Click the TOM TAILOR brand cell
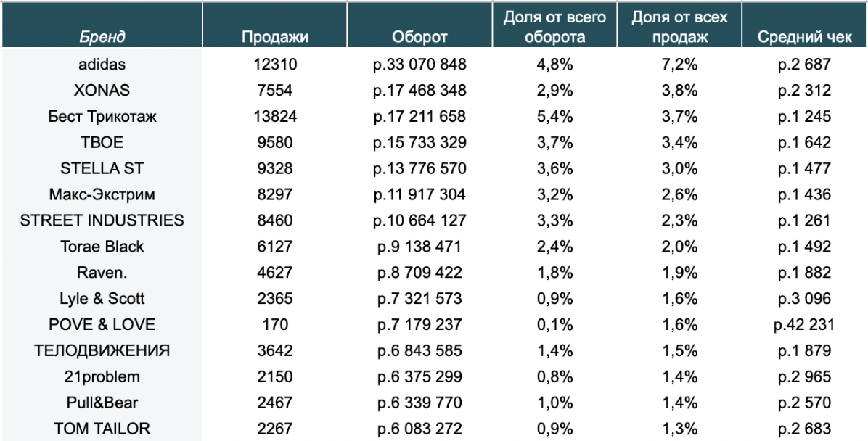 (x=102, y=429)
